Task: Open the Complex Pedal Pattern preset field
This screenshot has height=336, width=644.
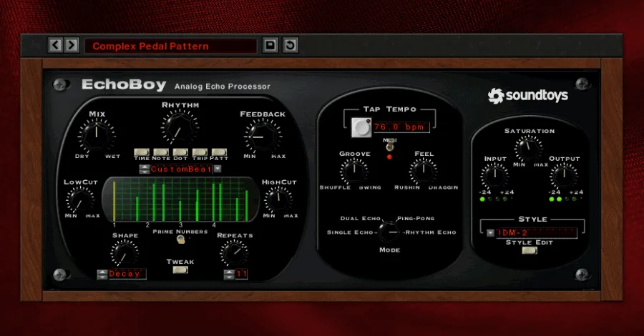Action: pyautogui.click(x=170, y=46)
